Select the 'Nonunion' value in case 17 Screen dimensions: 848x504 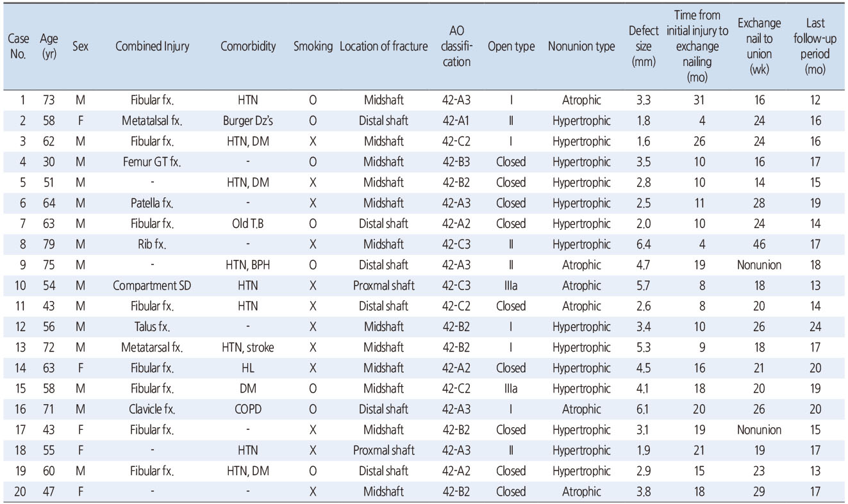[x=759, y=430]
